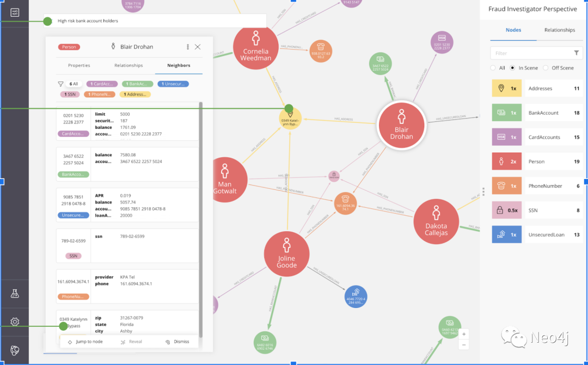Viewport: 588px width, 365px height.
Task: Click the purple 0201 5230 card account node
Action: 442,42
